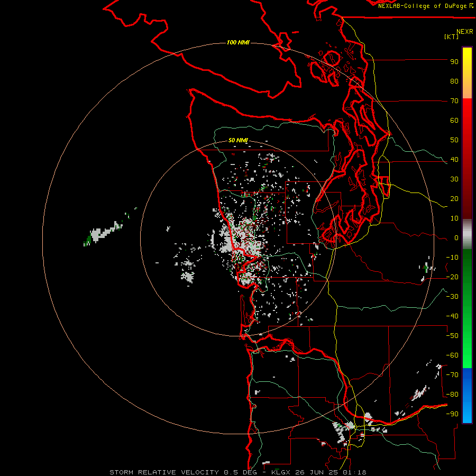
Task: Click the 60 knot label on scale
Action: coord(454,121)
